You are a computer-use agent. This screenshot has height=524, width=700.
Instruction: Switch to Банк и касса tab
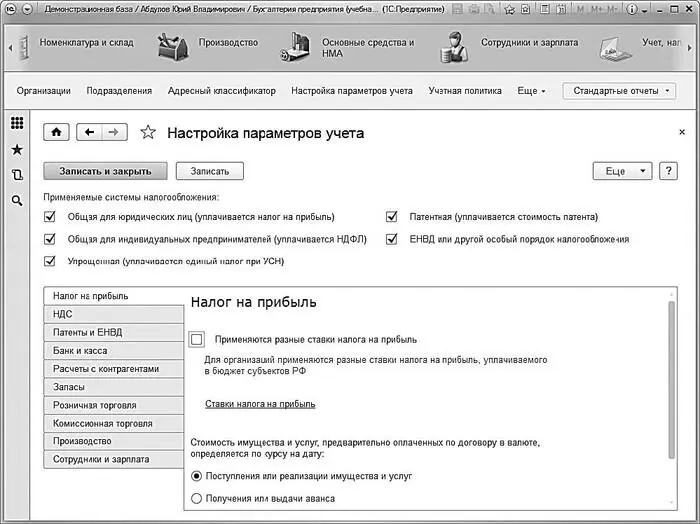[x=114, y=351]
